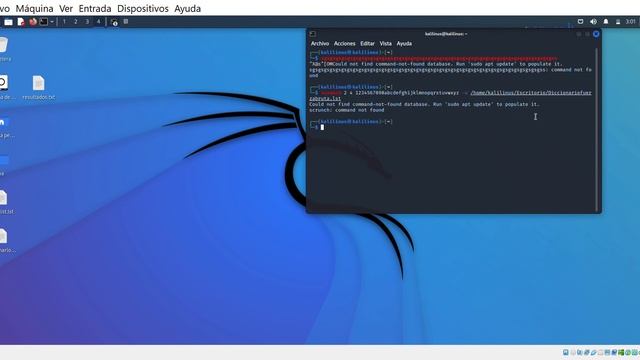This screenshot has width=640, height=360.
Task: Open terminal emulator from Kali panel
Action: click(43, 22)
